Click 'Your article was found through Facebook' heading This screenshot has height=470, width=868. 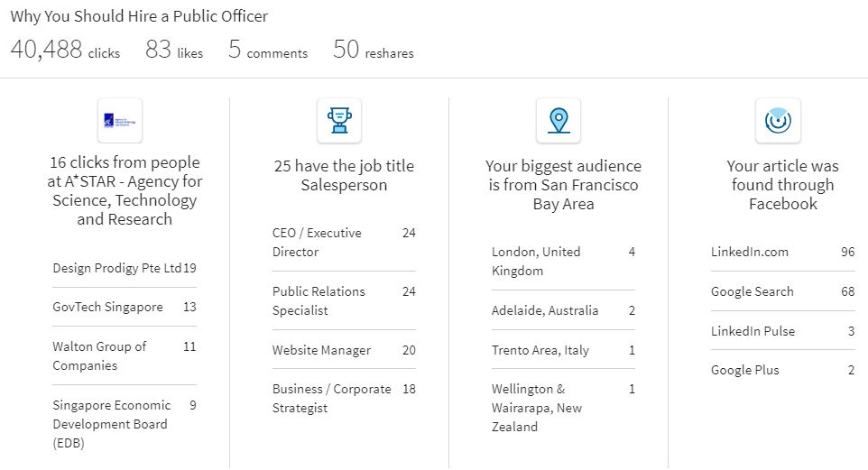(783, 184)
